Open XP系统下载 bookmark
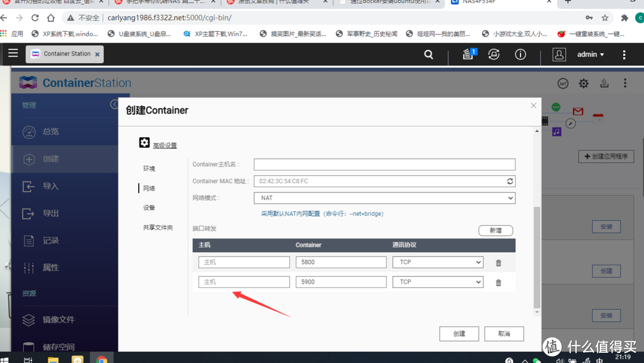Screen dimensions: 644x363 [x=65, y=33]
